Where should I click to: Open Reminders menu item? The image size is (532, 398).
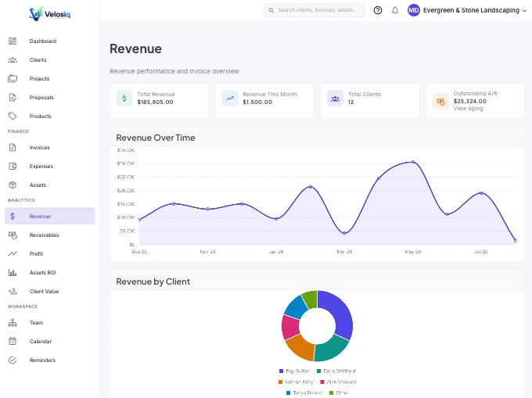[x=42, y=360]
